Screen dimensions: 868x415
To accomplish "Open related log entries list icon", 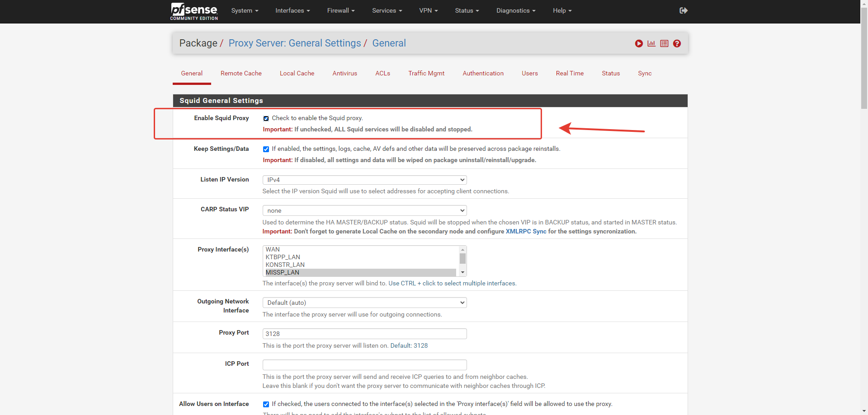I will pos(664,43).
